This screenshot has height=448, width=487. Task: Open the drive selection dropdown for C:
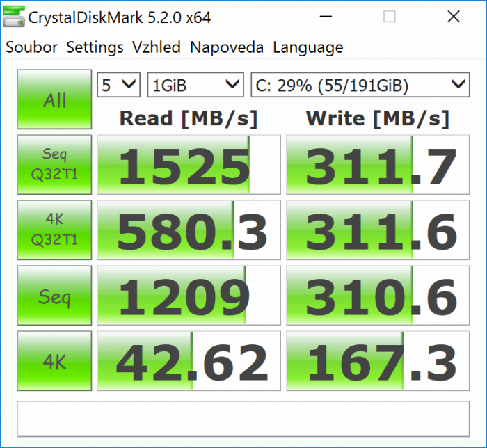pyautogui.click(x=359, y=86)
